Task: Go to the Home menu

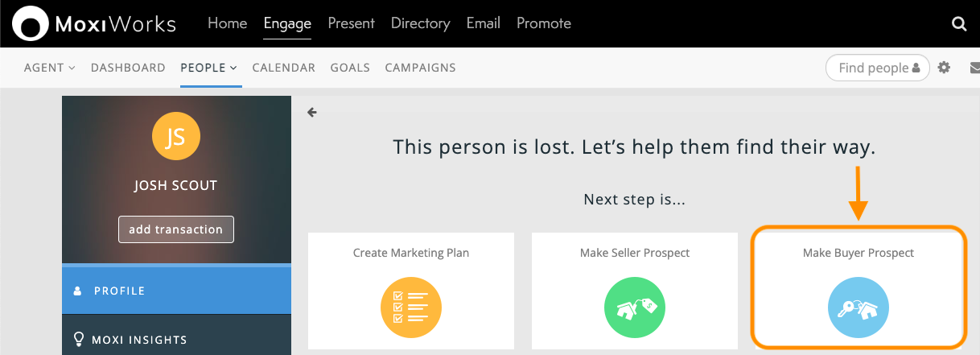Action: pyautogui.click(x=228, y=23)
